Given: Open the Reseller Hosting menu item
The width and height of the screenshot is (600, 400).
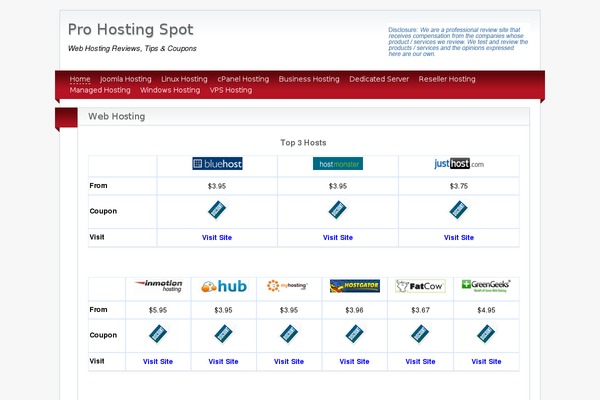Looking at the screenshot, I should point(447,79).
